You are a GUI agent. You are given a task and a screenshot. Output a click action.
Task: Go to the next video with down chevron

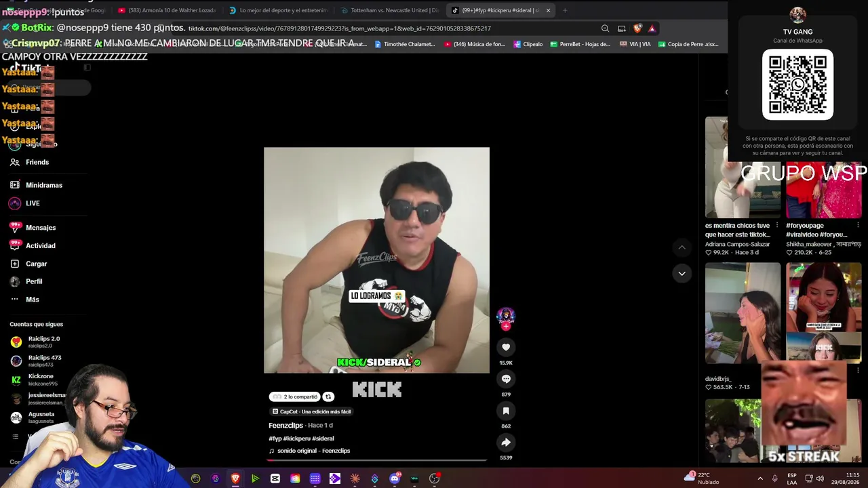click(x=682, y=274)
